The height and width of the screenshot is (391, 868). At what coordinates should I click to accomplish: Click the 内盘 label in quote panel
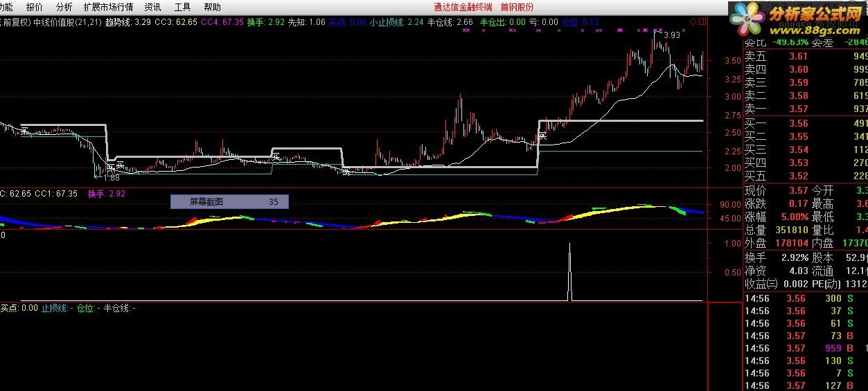pos(823,244)
